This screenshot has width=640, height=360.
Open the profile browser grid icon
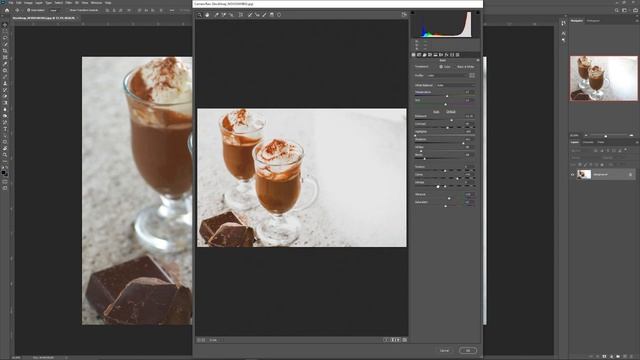pos(472,76)
